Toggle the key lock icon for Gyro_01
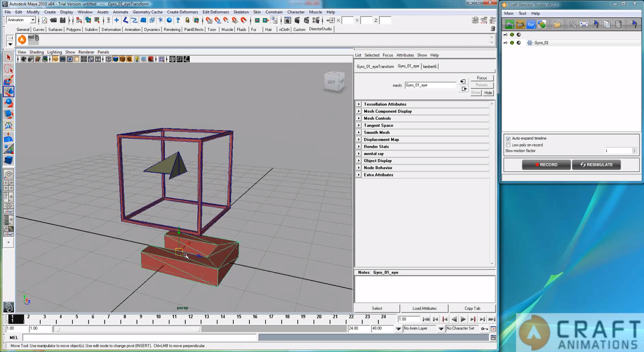644x352 pixels. [505, 43]
